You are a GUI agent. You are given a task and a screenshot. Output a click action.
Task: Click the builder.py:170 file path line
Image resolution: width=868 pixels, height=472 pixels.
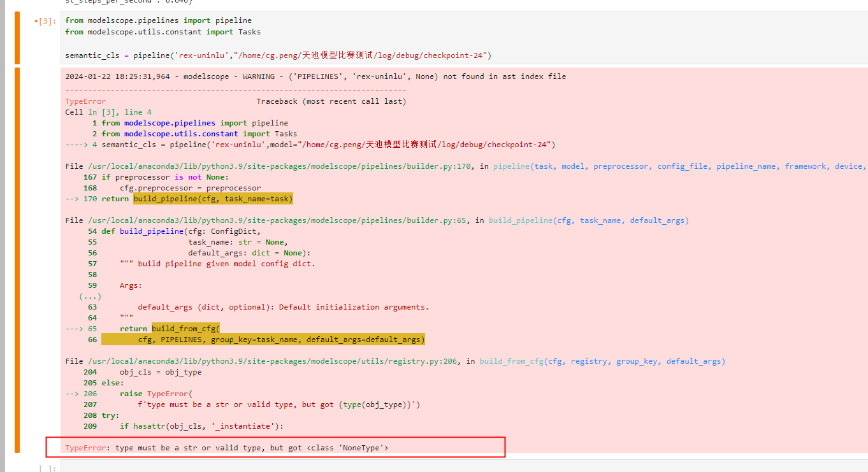465,166
